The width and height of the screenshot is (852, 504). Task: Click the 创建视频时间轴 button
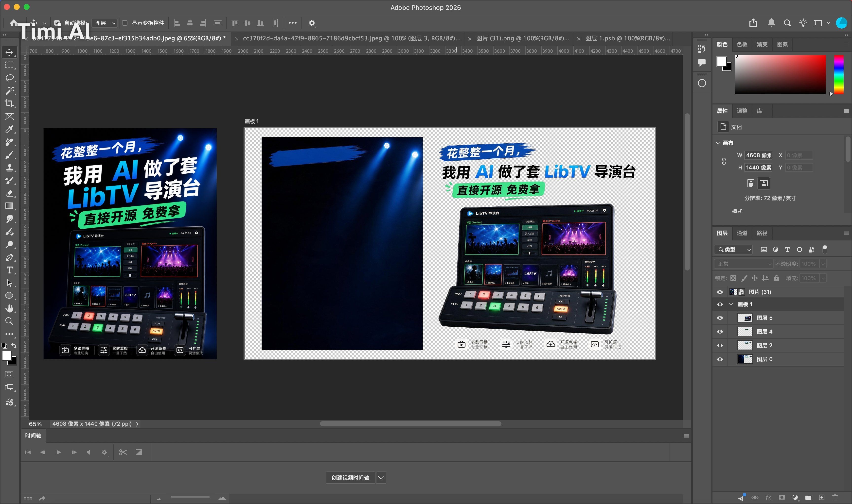[x=350, y=477]
